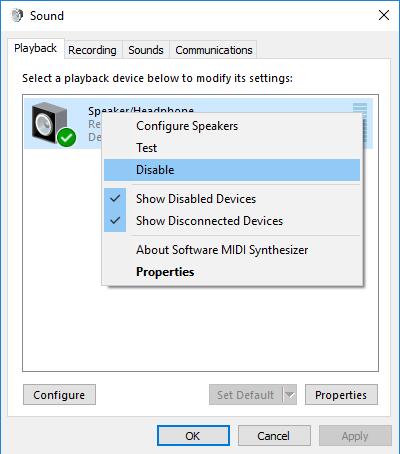This screenshot has width=400, height=454.
Task: Toggle Show Disconnected Devices checkmark
Action: pyautogui.click(x=115, y=221)
